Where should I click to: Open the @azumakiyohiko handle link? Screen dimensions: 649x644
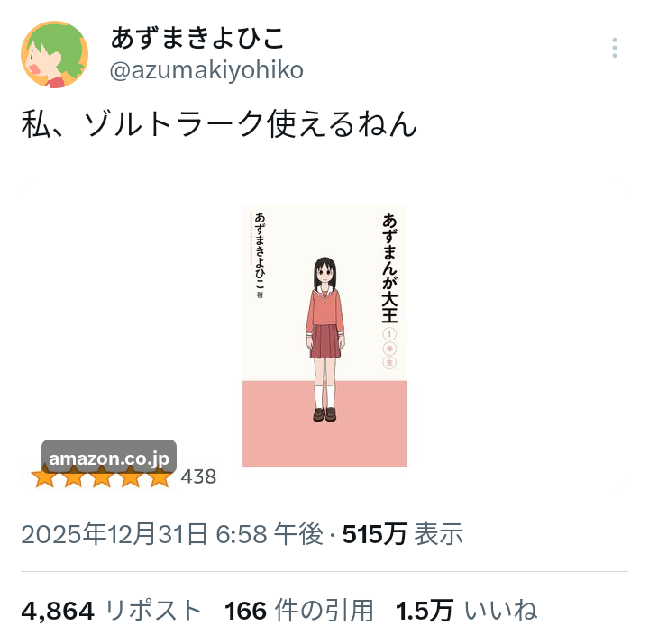click(206, 70)
